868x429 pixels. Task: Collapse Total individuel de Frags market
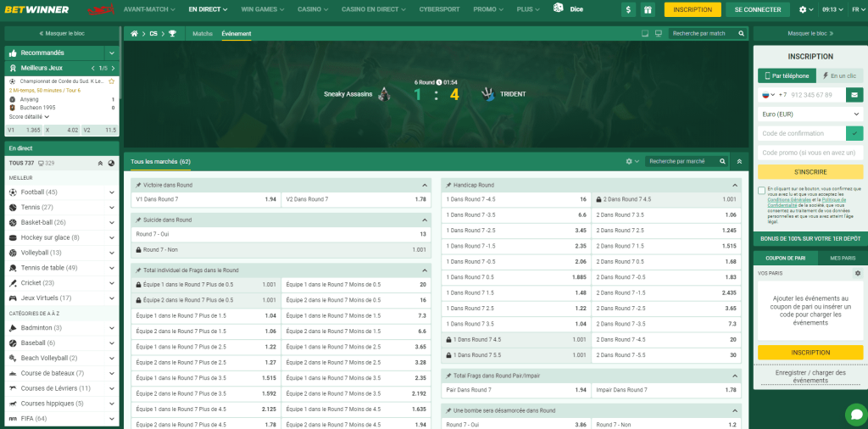click(425, 270)
